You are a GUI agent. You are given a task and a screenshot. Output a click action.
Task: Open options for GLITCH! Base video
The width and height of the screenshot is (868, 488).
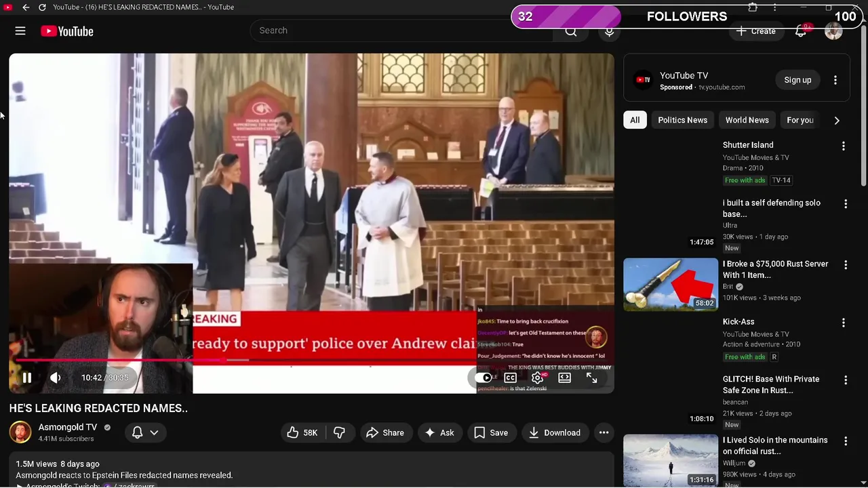pyautogui.click(x=845, y=380)
